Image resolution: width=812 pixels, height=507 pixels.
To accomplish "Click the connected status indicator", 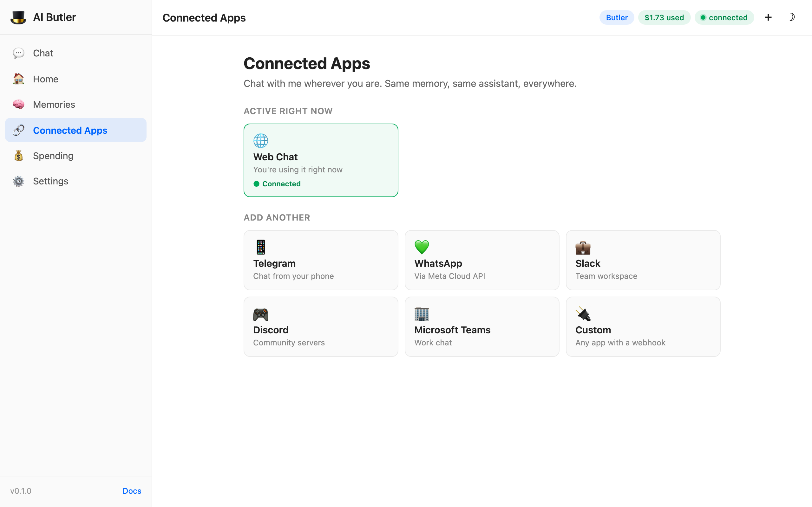I will [x=724, y=17].
